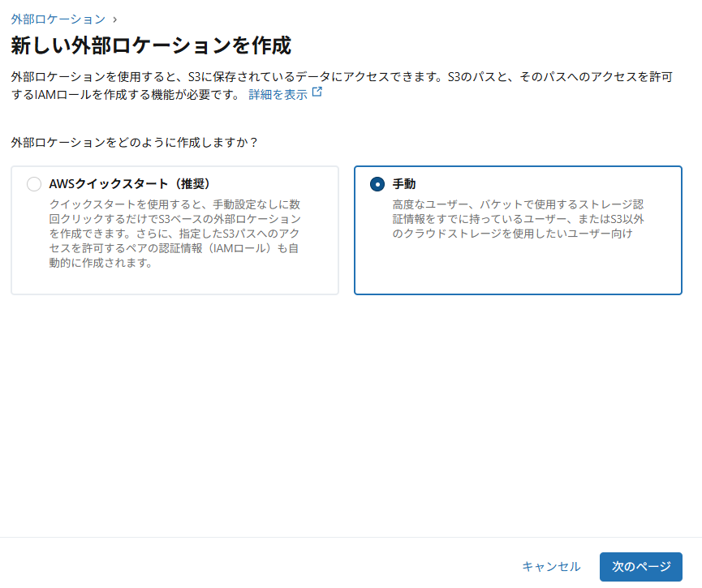The image size is (702, 588).
Task: Click the breadcrumb chevron separator
Action: coord(115,19)
